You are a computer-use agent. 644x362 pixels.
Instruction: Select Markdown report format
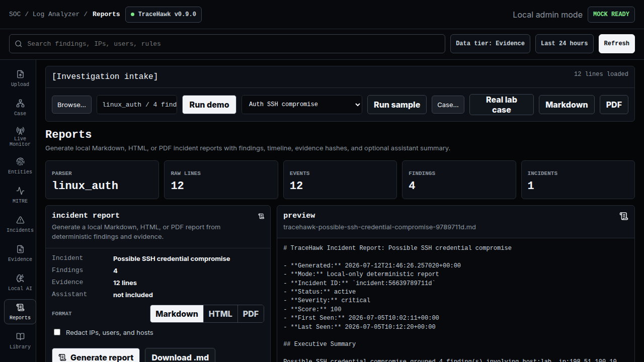(177, 314)
